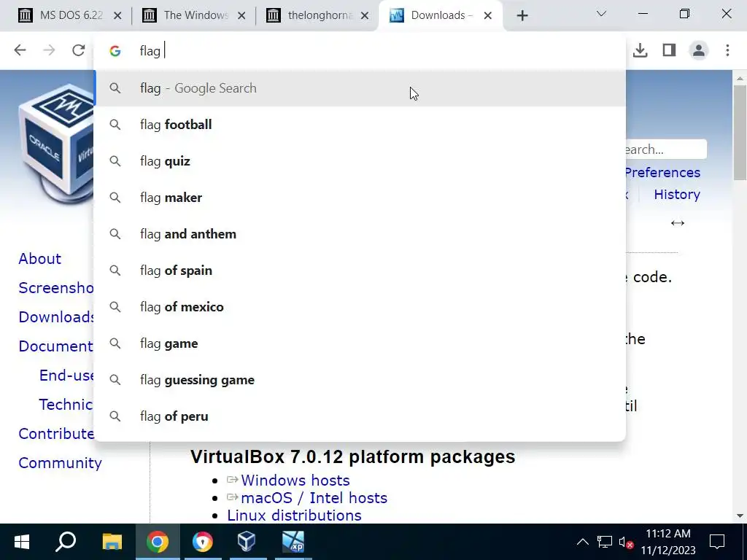Open macOS / Intel hosts download link

(x=314, y=497)
